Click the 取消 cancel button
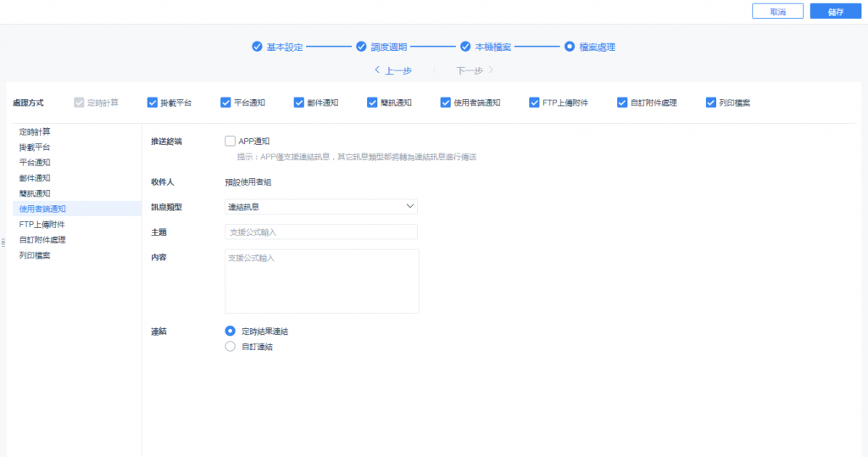 [x=777, y=12]
